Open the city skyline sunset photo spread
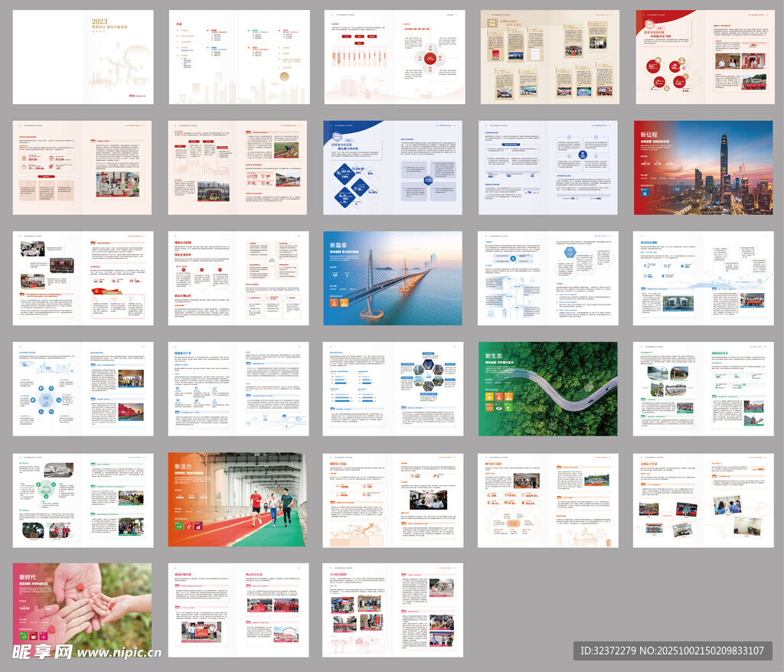This screenshot has height=672, width=784. click(703, 167)
